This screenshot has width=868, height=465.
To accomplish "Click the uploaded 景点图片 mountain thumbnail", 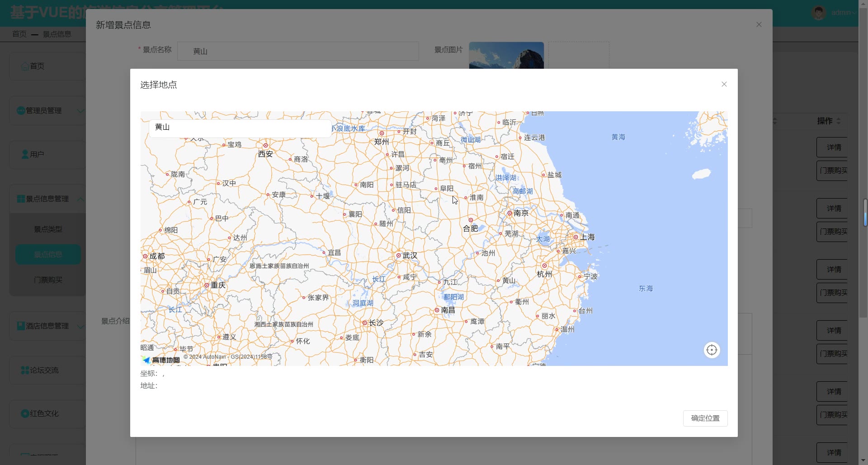I will point(506,56).
